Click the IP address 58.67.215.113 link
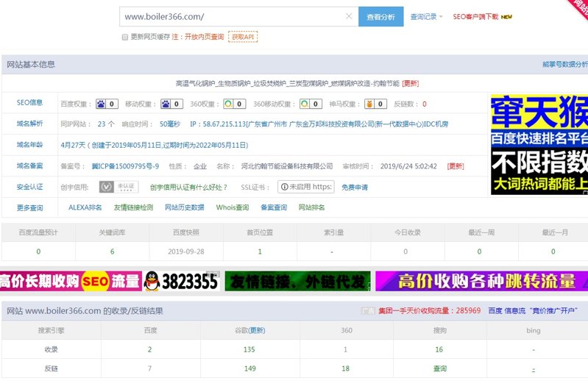This screenshot has width=588, height=381. coord(224,124)
